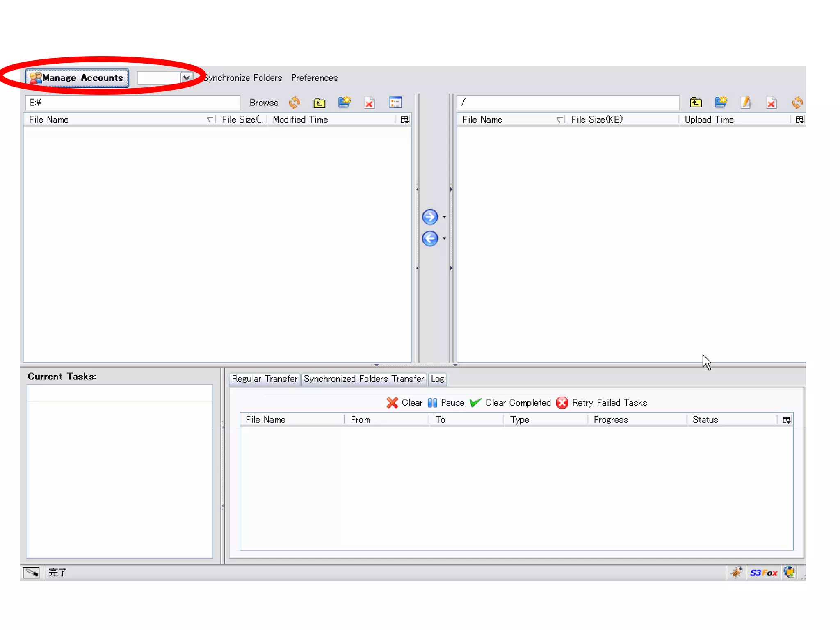Click Clear in the transfer toolbar
The image size is (840, 630).
[x=404, y=403]
